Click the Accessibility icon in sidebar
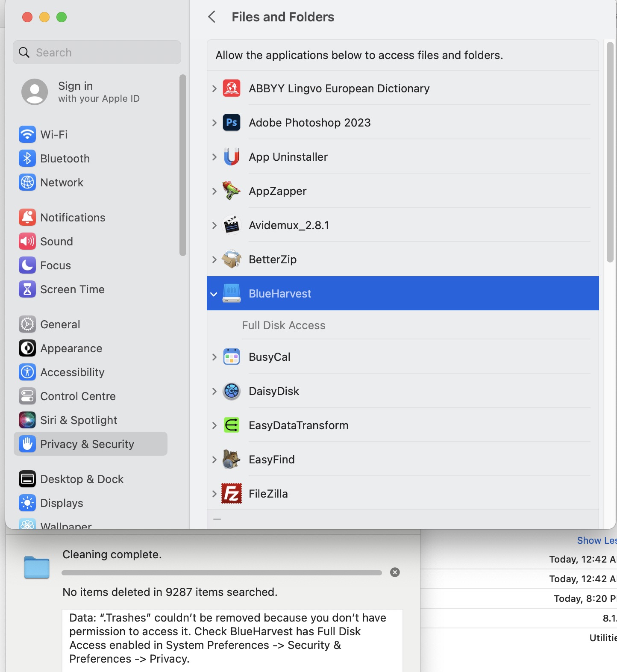Viewport: 617px width, 672px height. tap(27, 372)
